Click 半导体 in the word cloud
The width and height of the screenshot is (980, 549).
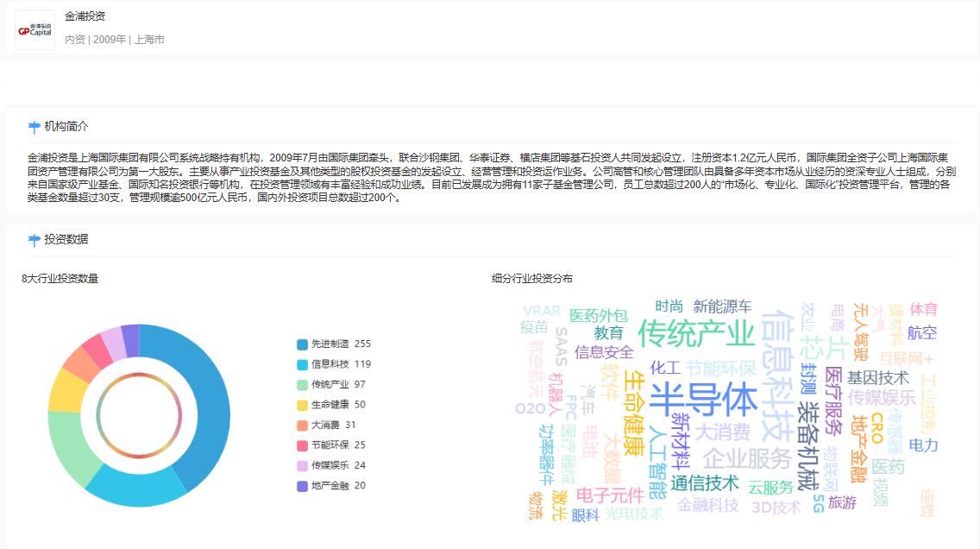click(x=702, y=398)
